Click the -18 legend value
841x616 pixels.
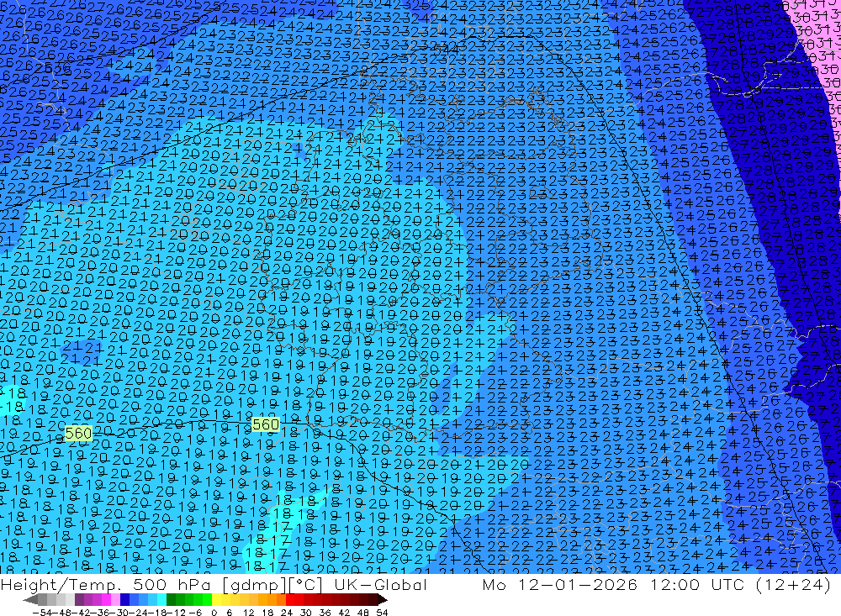[x=156, y=613]
